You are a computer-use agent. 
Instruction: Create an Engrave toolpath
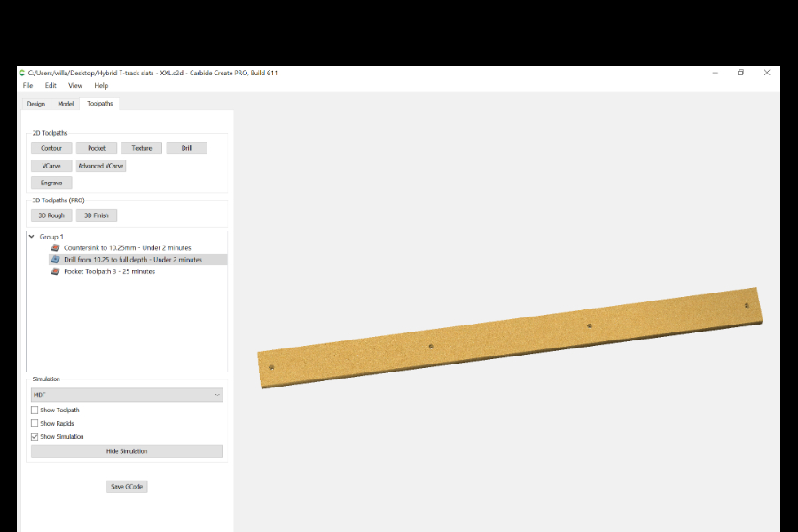pyautogui.click(x=51, y=183)
